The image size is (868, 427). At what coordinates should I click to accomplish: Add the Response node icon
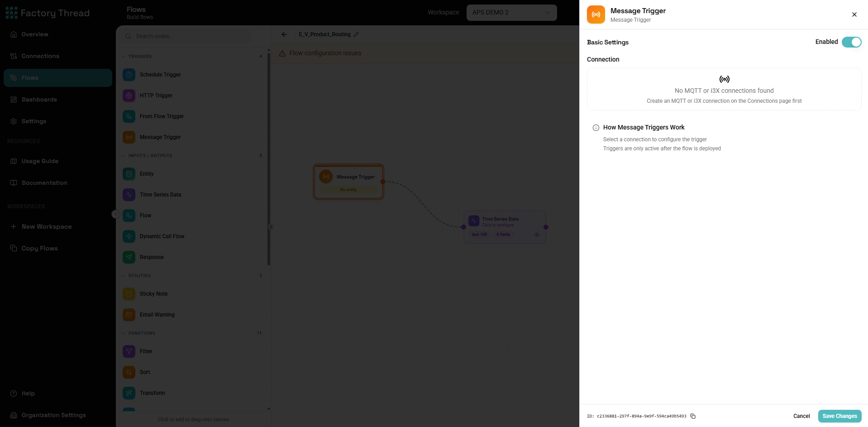click(129, 257)
